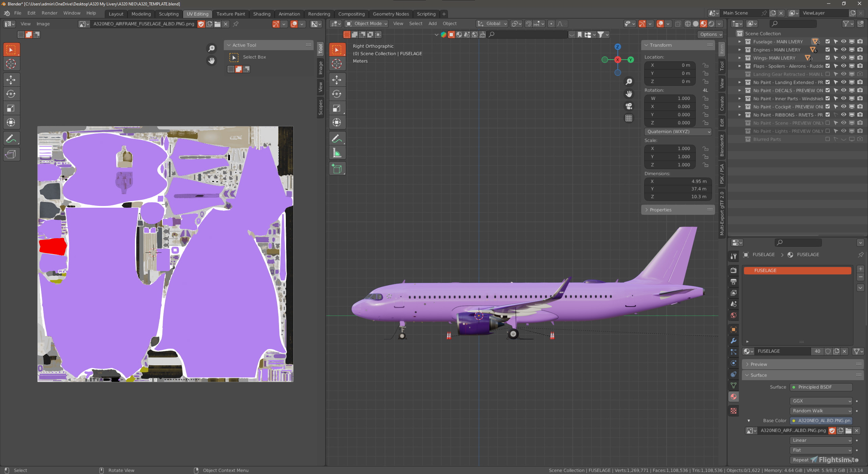Switch to the Shading workspace tab
This screenshot has width=868, height=474.
click(x=261, y=14)
